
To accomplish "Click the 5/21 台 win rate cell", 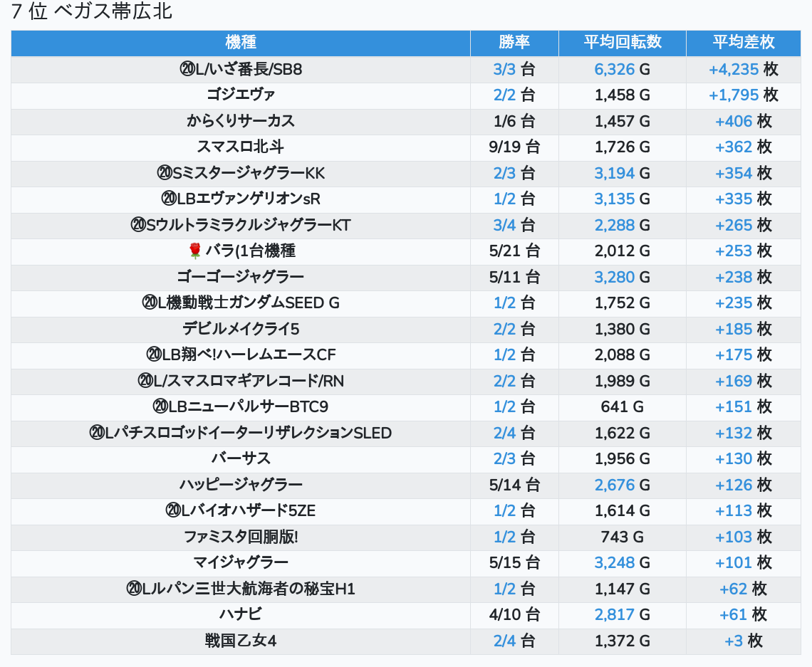I will [514, 251].
